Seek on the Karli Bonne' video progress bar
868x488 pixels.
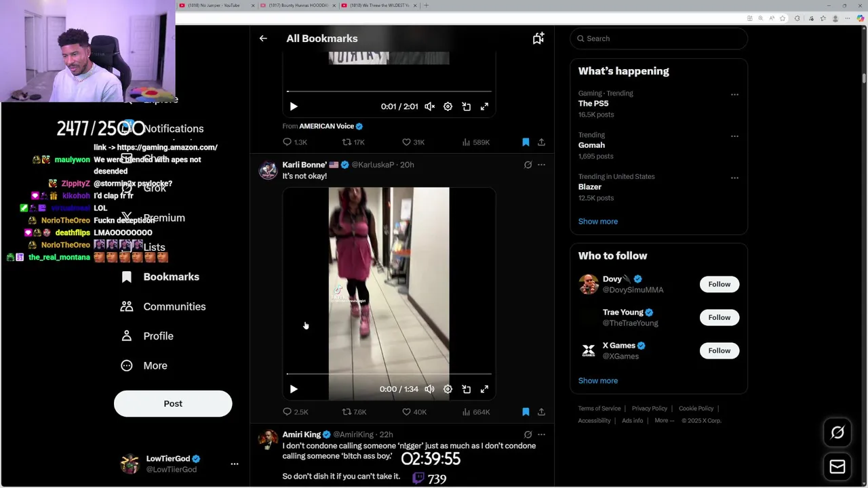pyautogui.click(x=389, y=373)
